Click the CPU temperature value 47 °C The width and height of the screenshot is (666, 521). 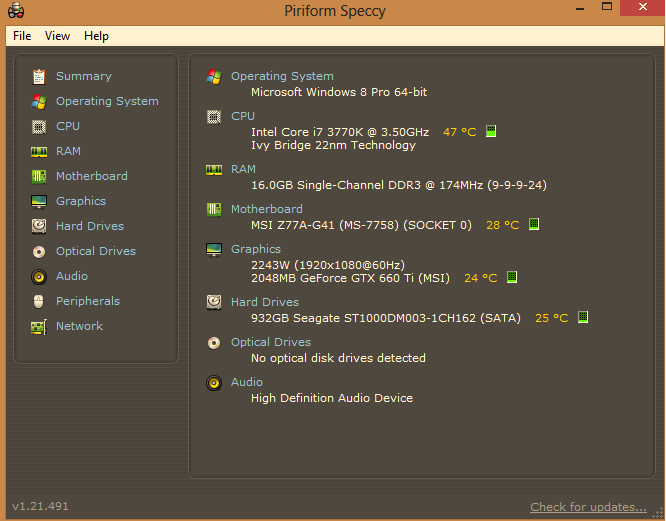click(x=460, y=132)
